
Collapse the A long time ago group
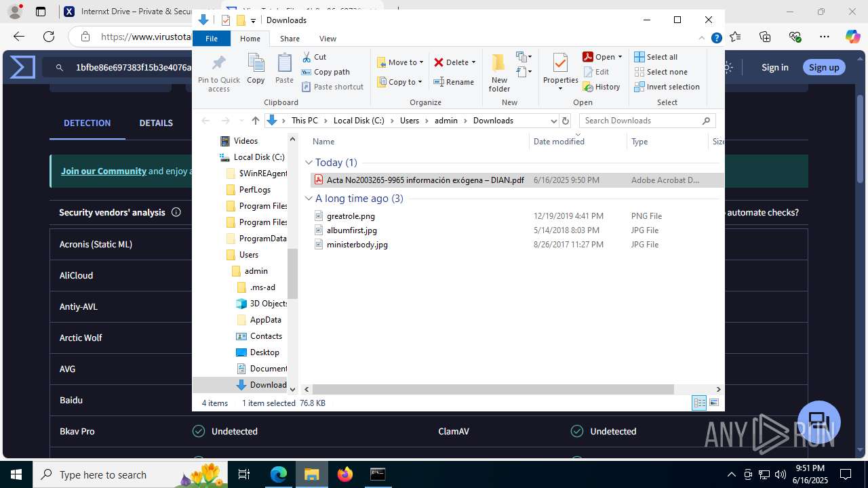(x=309, y=199)
